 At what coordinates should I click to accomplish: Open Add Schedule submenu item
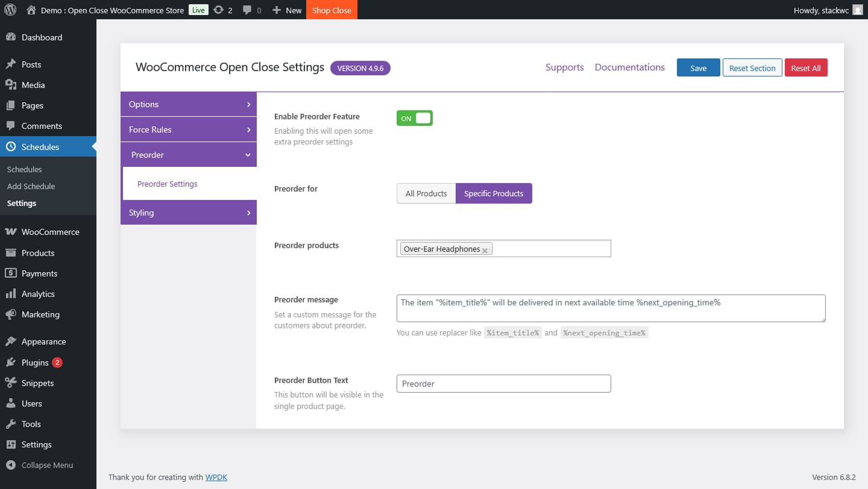(x=31, y=186)
